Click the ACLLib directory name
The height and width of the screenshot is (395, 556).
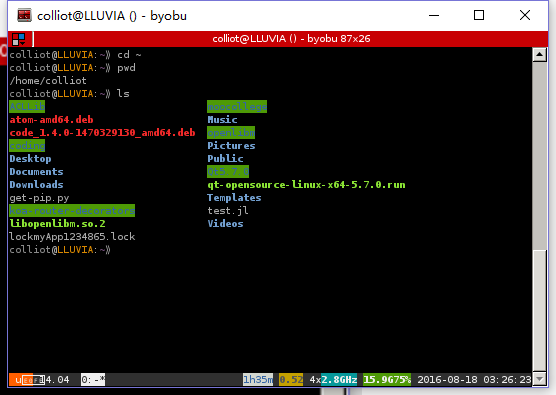[27, 106]
